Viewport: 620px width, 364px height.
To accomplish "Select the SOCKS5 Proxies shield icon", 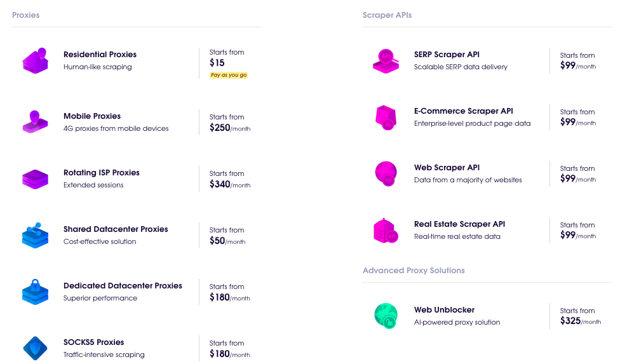I will pyautogui.click(x=35, y=348).
